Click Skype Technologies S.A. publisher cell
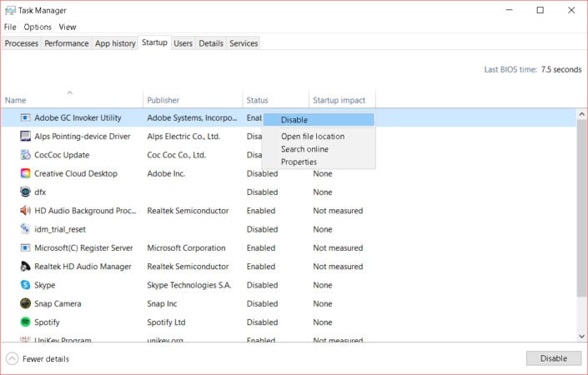The image size is (588, 375). (x=189, y=285)
